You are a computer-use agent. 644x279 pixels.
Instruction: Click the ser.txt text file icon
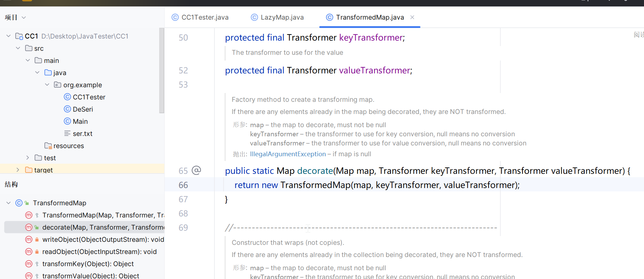click(x=67, y=134)
